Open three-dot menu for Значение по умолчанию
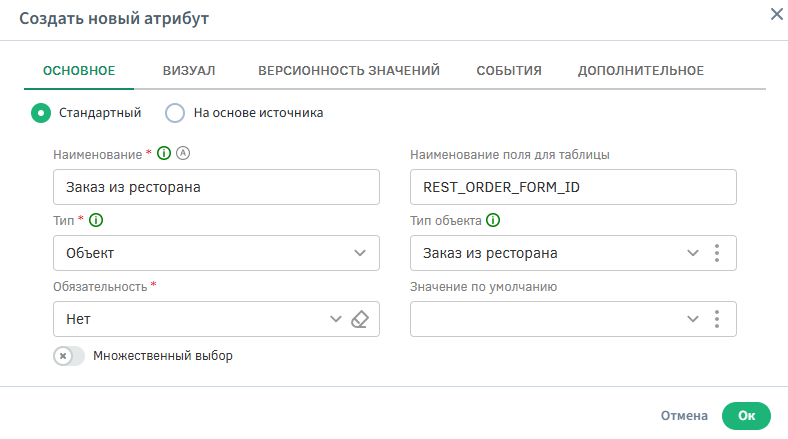Viewport: 788px width, 439px height. click(x=717, y=319)
